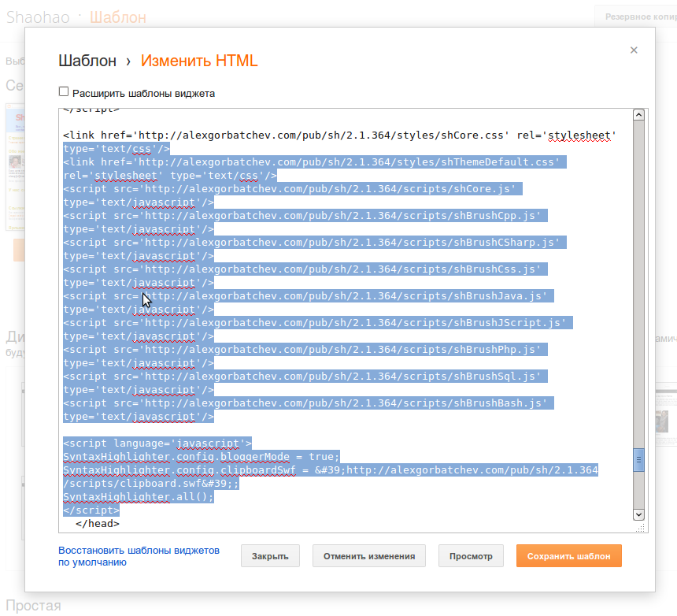Save template with 'Сохранить шаблон'

click(569, 556)
